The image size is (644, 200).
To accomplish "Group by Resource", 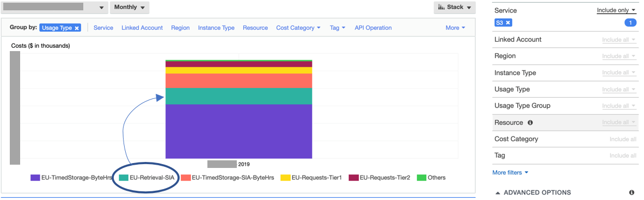I will click(255, 28).
